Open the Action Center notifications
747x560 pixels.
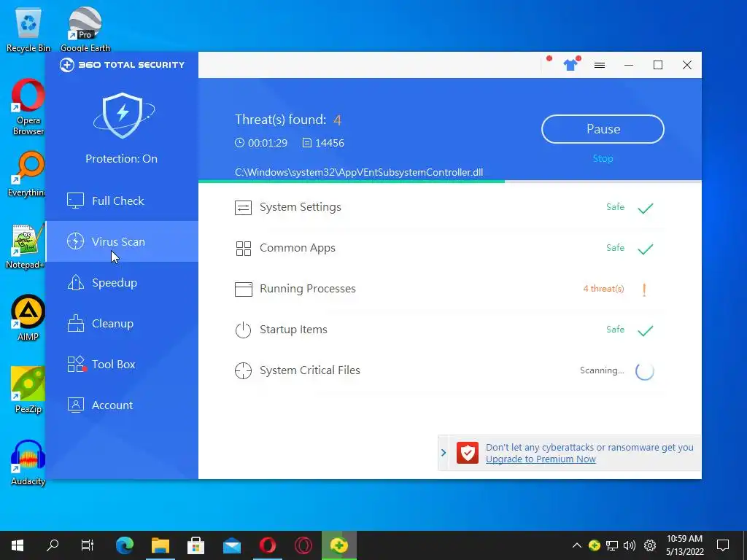tap(723, 545)
